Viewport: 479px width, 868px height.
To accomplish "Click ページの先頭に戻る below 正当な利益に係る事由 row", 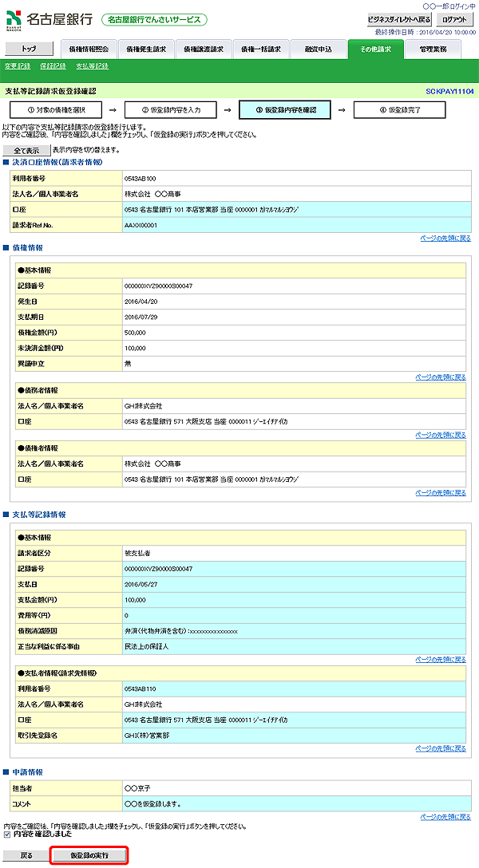I will click(441, 660).
